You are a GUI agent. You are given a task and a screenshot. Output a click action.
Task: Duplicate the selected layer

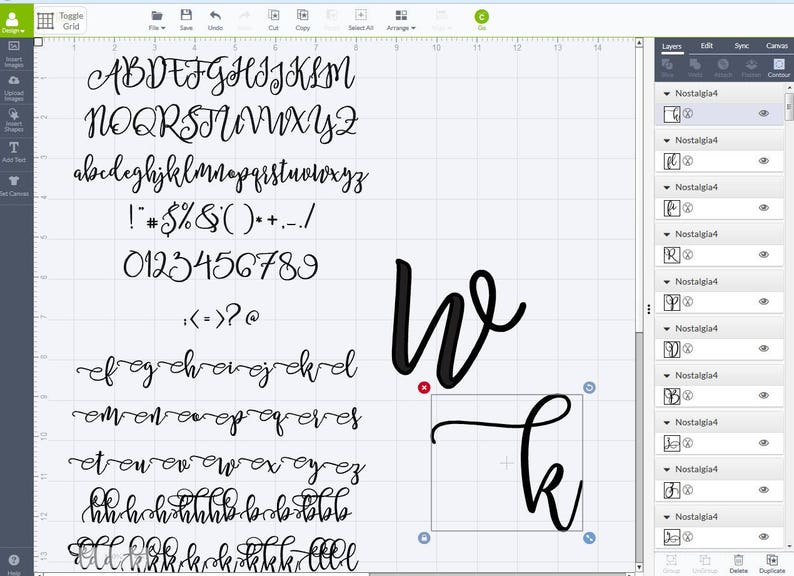pyautogui.click(x=772, y=563)
